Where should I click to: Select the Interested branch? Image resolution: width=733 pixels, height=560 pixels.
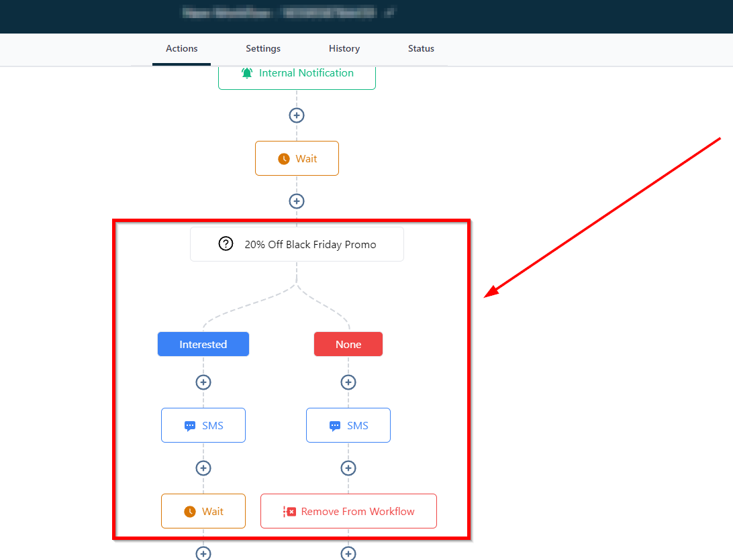click(203, 344)
